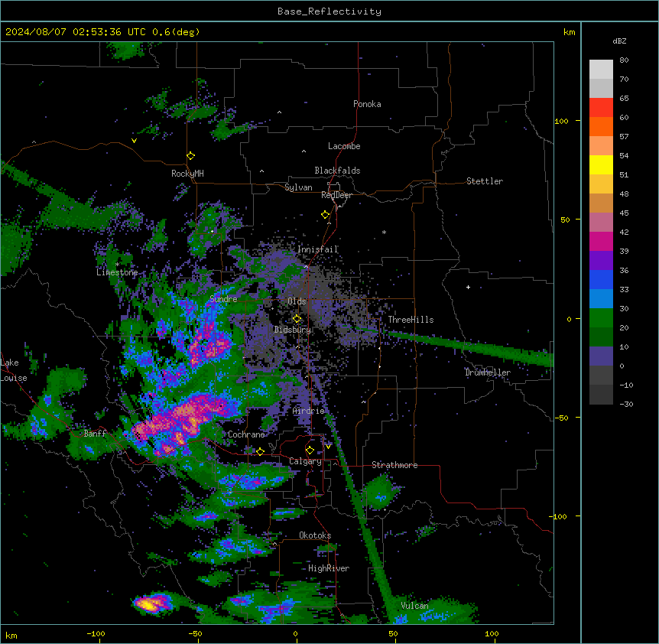Viewport: 659px width, 644px height.
Task: Click the Blackfalds city label
Action: [337, 171]
